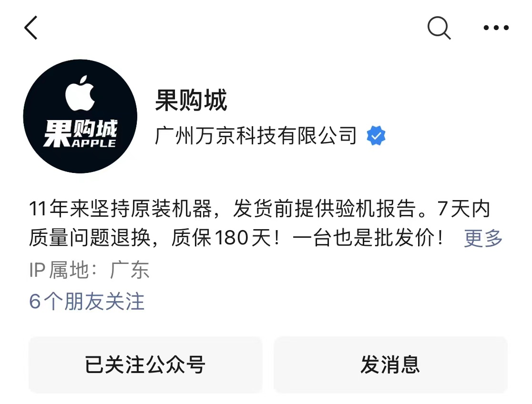The height and width of the screenshot is (404, 532).
Task: Tap the account name 果购城 title
Action: (191, 101)
